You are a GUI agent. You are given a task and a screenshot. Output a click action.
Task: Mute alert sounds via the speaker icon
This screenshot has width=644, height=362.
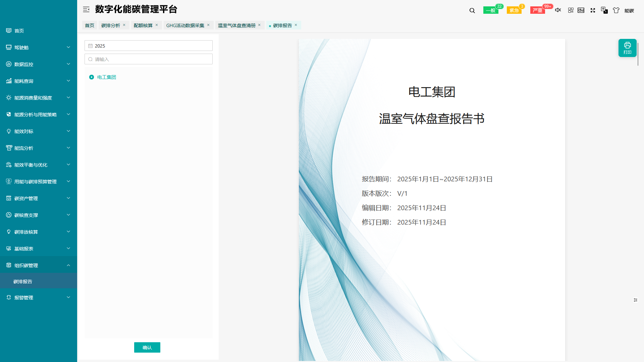pos(558,10)
